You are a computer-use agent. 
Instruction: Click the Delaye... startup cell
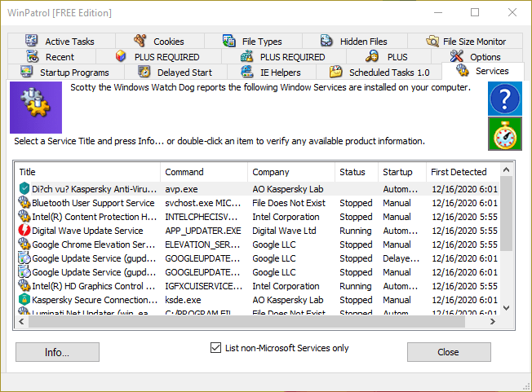[401, 258]
